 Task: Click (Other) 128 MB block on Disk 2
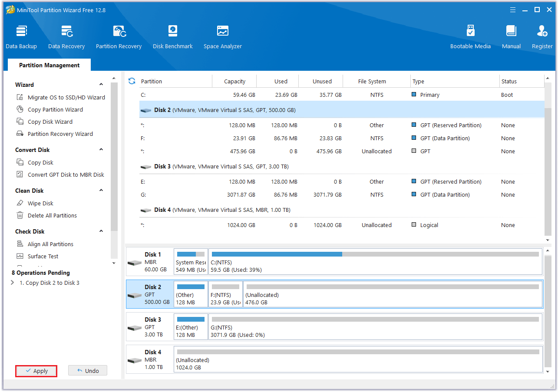(x=191, y=294)
